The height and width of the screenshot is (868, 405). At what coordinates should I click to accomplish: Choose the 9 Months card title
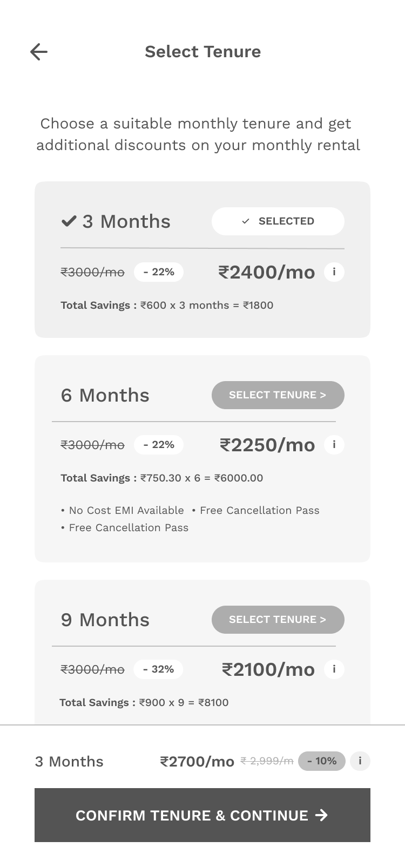105,620
